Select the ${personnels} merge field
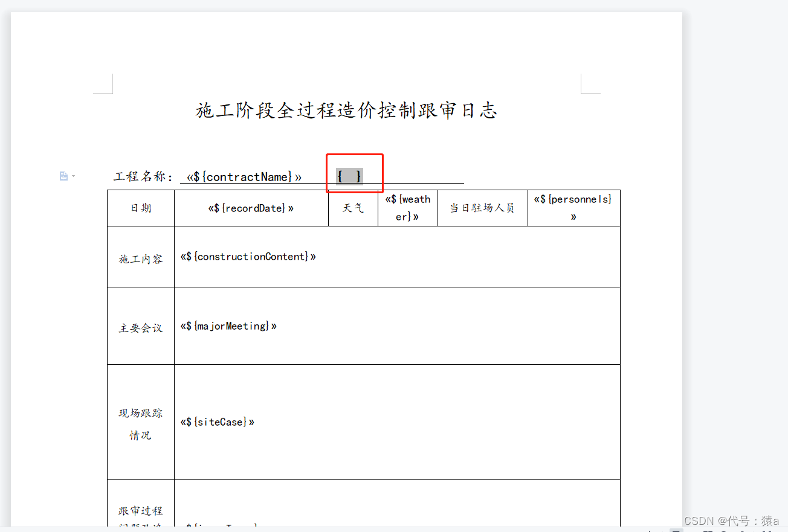This screenshot has height=532, width=788. coord(573,208)
